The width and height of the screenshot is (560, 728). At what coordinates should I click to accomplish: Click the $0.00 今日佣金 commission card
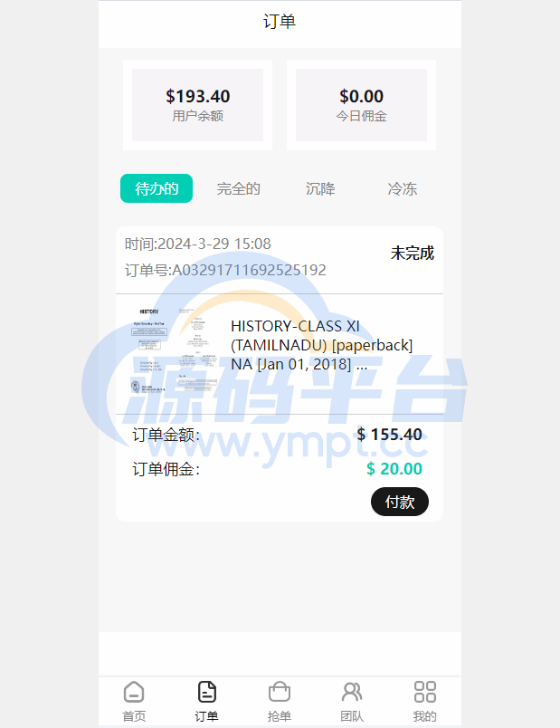coord(362,105)
